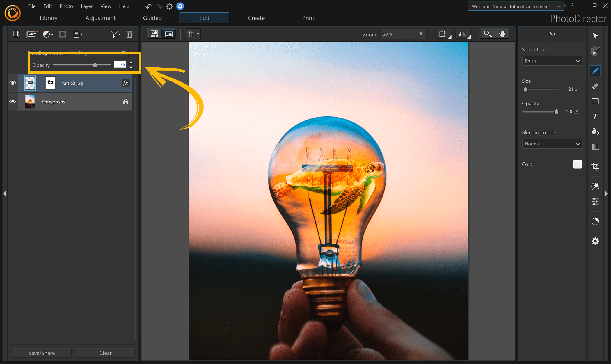Select the Gradient tool
The image size is (611, 364).
(x=595, y=147)
